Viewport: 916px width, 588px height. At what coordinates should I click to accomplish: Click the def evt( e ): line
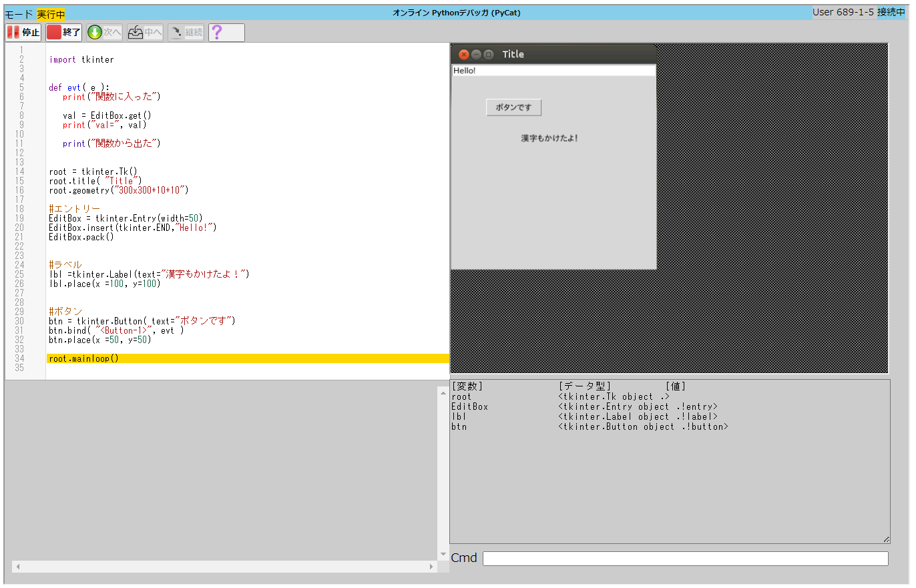coord(79,87)
